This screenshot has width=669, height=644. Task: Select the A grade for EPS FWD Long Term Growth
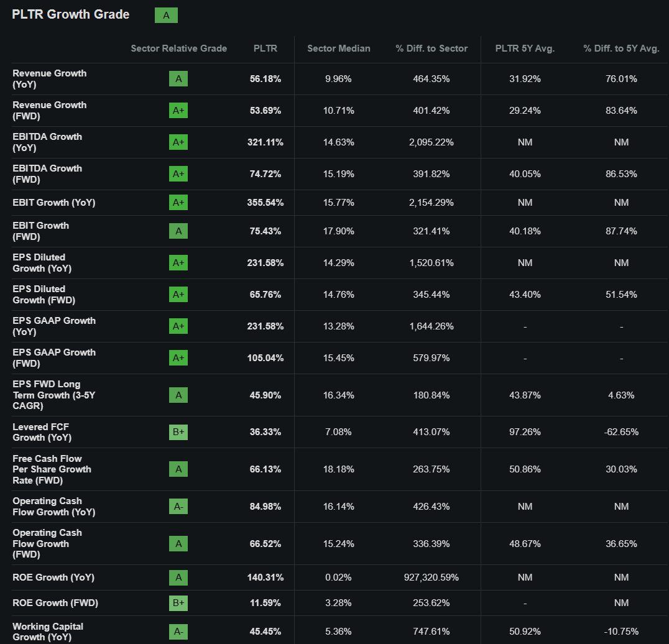178,395
